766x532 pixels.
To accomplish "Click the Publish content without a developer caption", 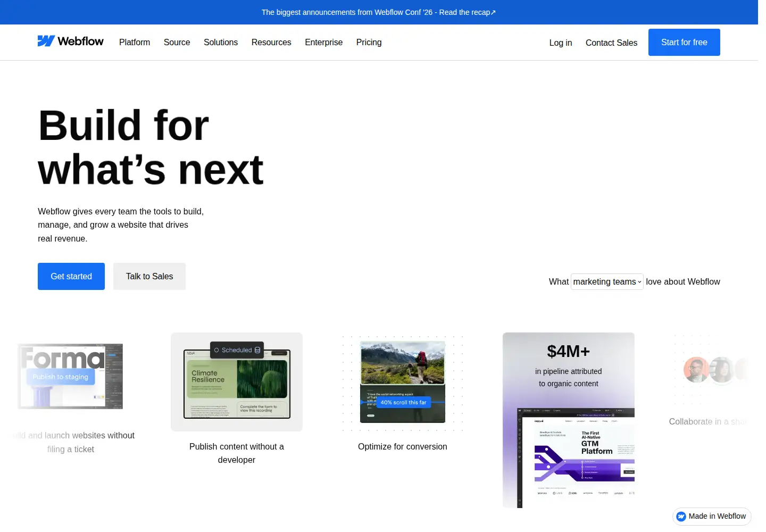I will pyautogui.click(x=237, y=453).
